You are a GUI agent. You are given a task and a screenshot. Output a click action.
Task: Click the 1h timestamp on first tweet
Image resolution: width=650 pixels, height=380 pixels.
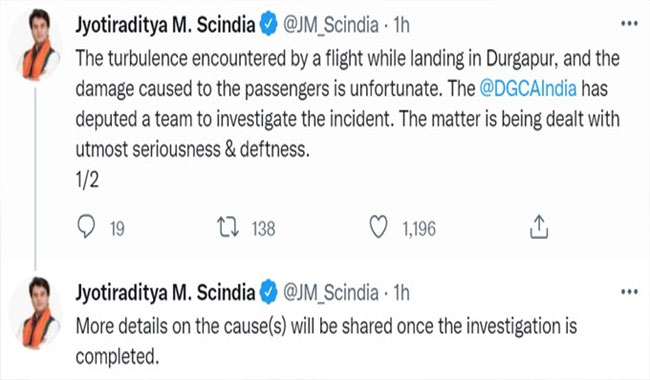pyautogui.click(x=401, y=25)
